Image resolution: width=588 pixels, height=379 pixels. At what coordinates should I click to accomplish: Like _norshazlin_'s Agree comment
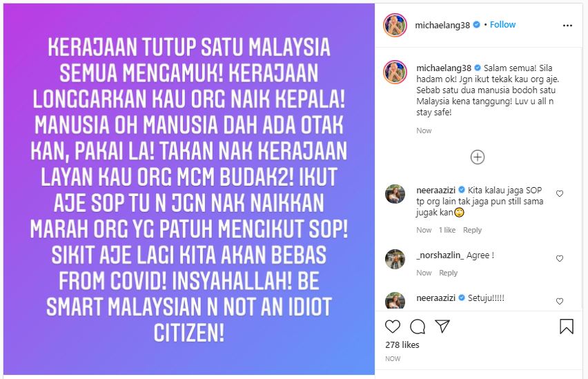(560, 258)
